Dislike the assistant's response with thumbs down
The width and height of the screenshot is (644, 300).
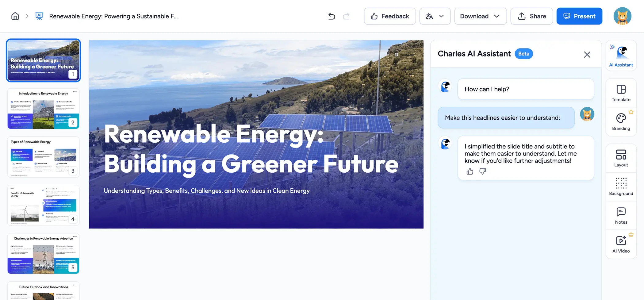[483, 171]
